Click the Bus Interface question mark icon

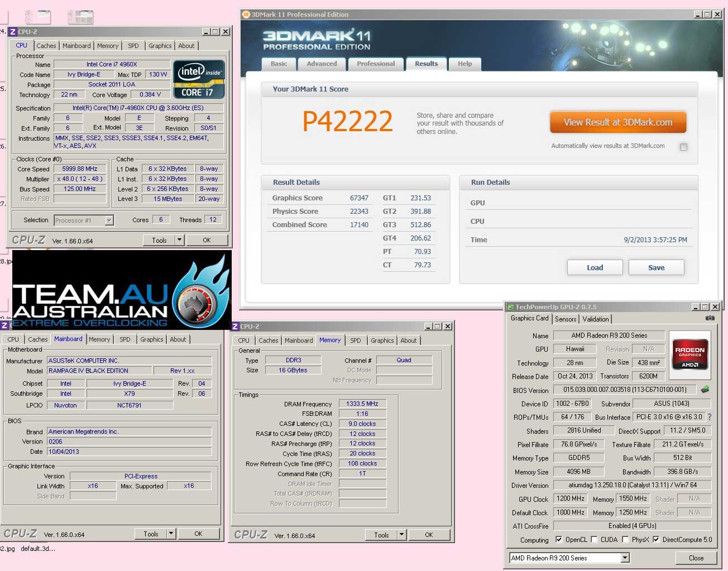pyautogui.click(x=710, y=417)
